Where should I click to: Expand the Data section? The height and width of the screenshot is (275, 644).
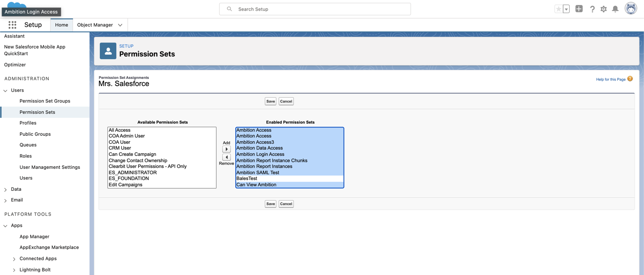click(x=5, y=189)
